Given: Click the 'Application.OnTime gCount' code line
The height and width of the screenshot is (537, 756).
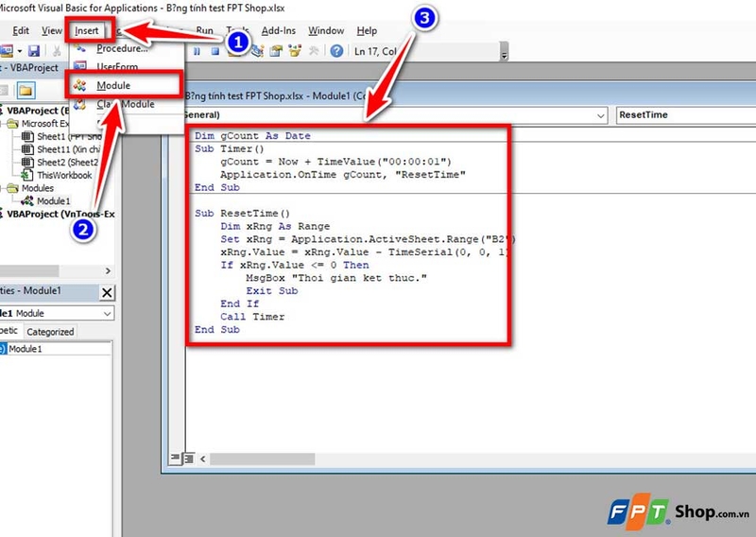Looking at the screenshot, I should [343, 175].
